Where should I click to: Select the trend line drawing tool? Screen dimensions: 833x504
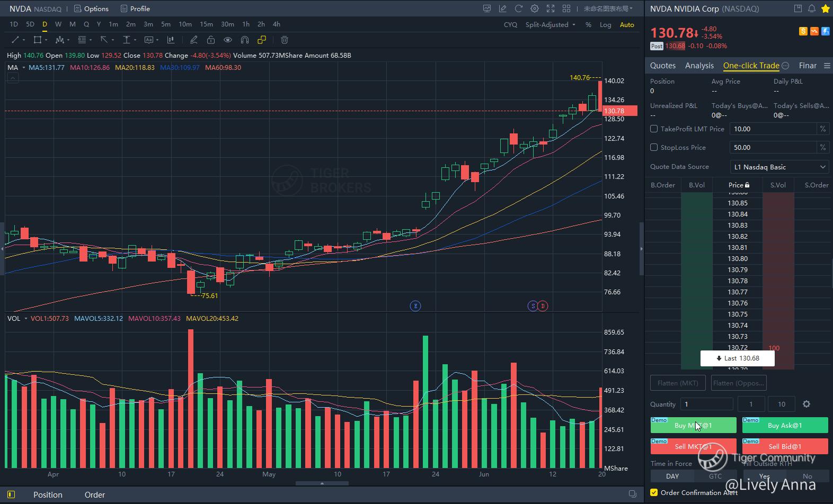click(15, 40)
